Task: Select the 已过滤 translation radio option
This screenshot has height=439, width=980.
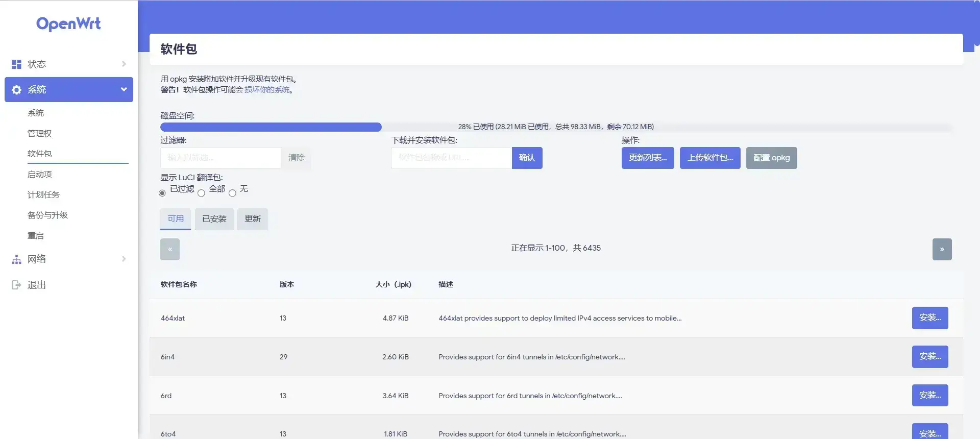Action: [x=162, y=193]
